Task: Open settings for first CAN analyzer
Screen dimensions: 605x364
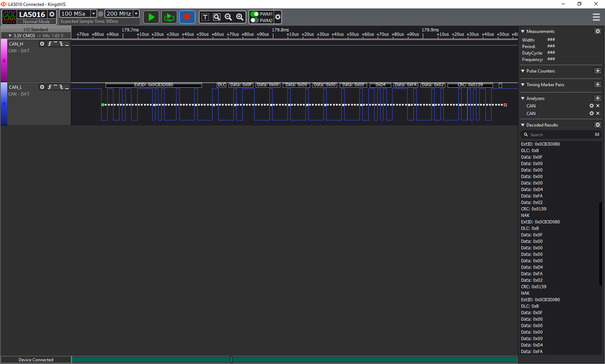Action: 592,106
